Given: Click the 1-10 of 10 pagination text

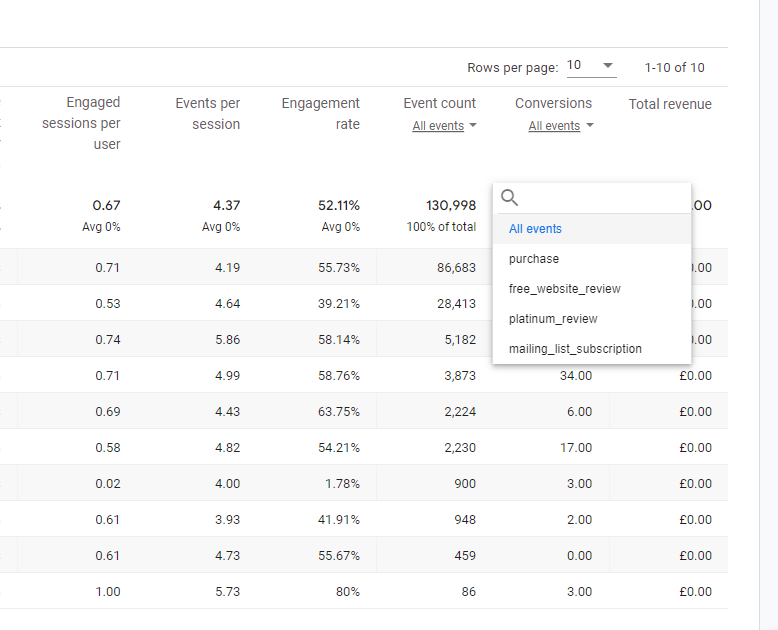Looking at the screenshot, I should pyautogui.click(x=674, y=67).
